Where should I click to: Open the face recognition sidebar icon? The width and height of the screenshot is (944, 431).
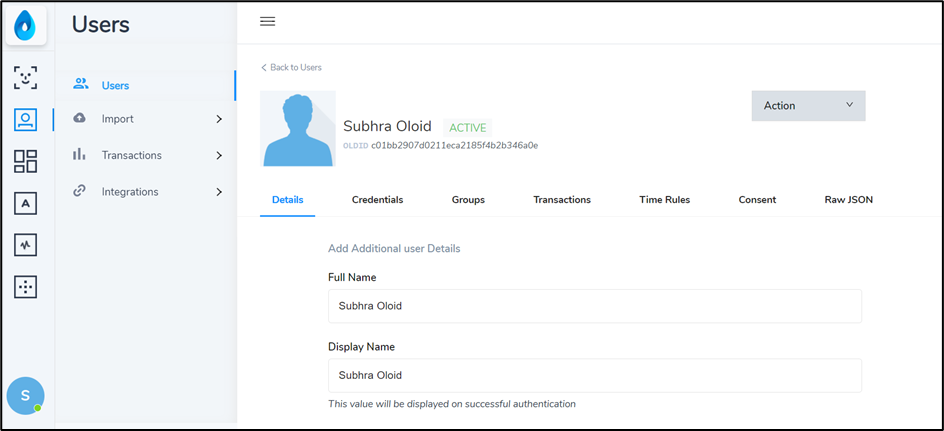point(25,78)
